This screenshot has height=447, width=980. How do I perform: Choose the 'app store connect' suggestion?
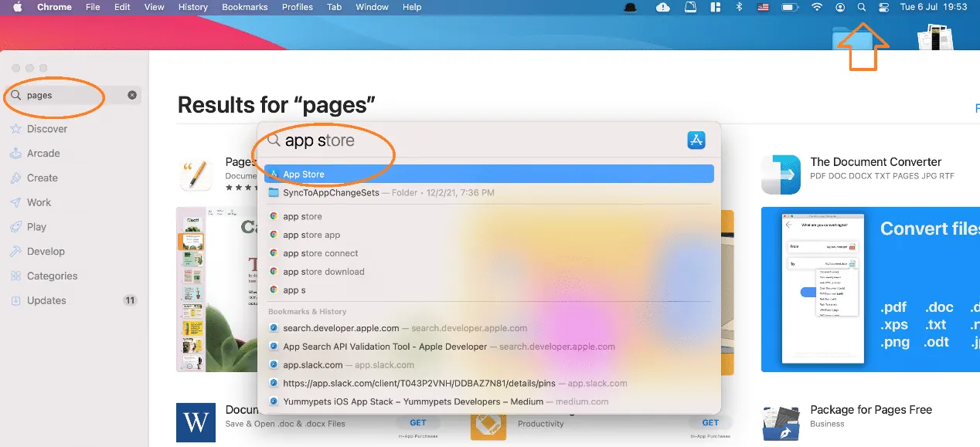489,253
